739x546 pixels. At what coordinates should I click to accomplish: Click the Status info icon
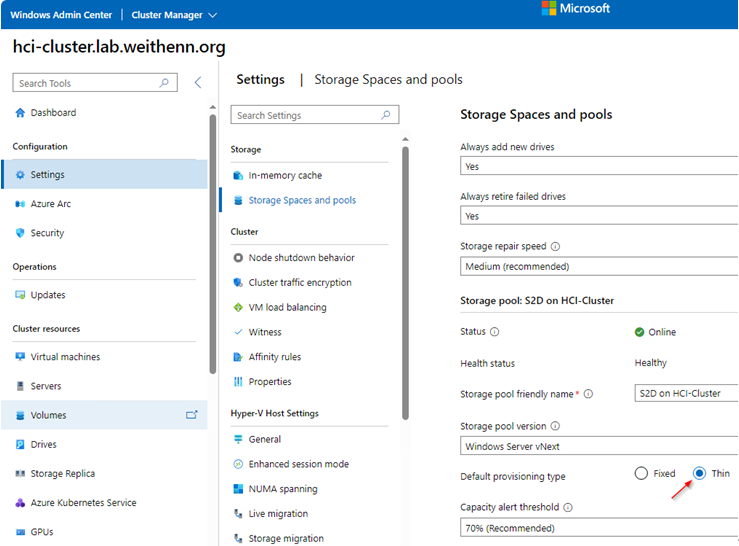(494, 332)
